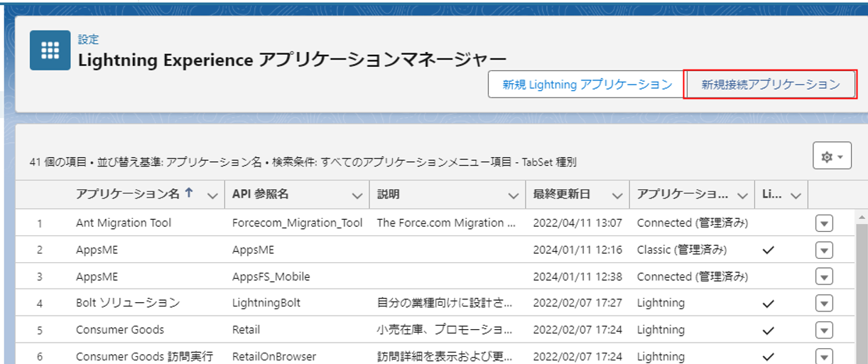The image size is (868, 364).
Task: Click the vertical scrollbar of the app list
Action: [x=861, y=284]
